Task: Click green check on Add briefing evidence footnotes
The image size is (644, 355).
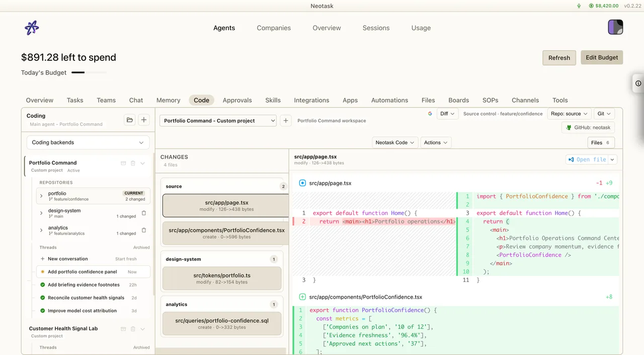Action: (43, 285)
